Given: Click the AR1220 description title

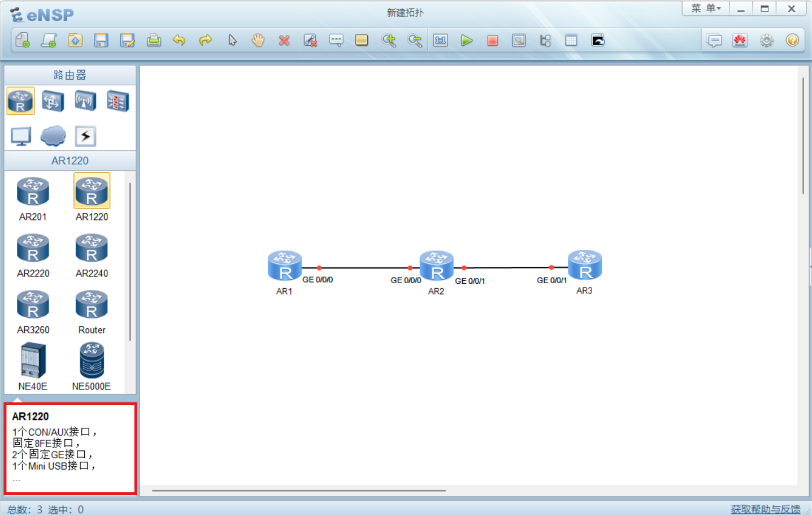Looking at the screenshot, I should [x=31, y=417].
